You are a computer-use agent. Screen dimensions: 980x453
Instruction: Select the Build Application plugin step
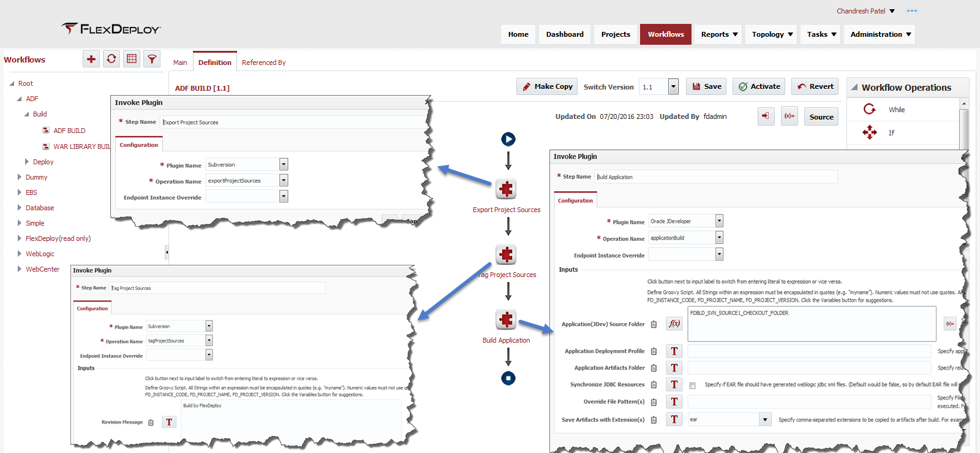tap(506, 319)
